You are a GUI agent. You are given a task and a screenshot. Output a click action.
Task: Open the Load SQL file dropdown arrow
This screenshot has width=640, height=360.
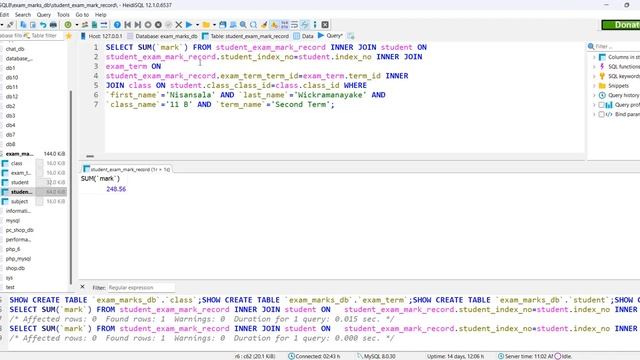pos(214,25)
